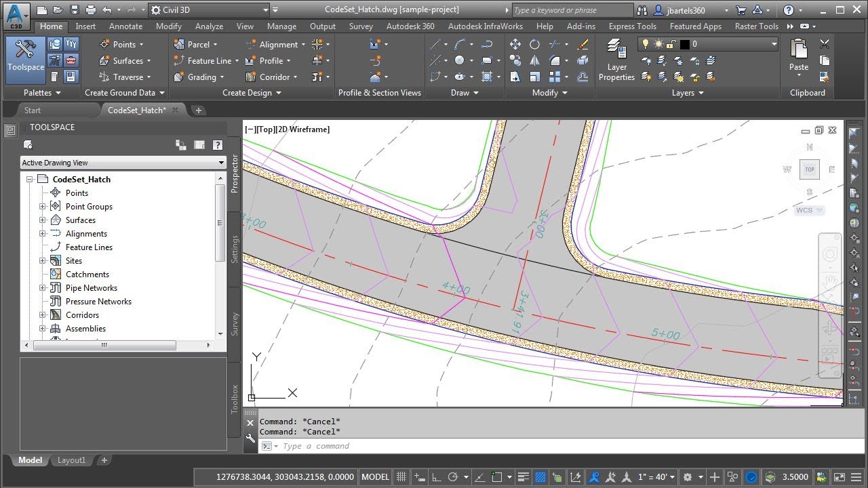Switch to the Layout1 tab
Image resolution: width=868 pixels, height=488 pixels.
72,460
